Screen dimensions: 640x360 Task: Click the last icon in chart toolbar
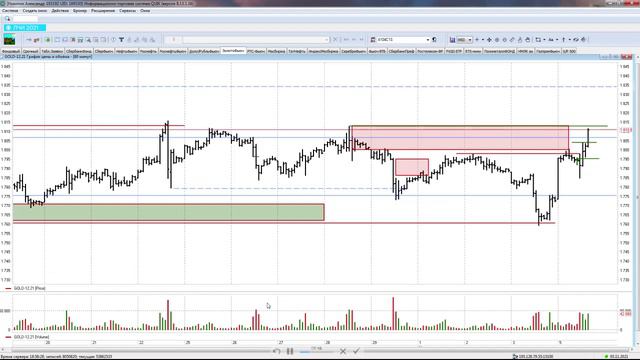[x=584, y=40]
